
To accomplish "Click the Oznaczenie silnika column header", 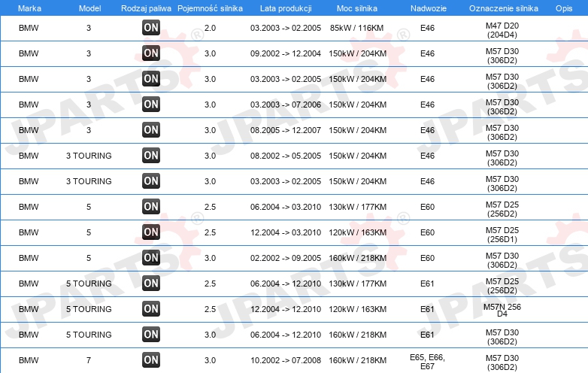I will [504, 8].
